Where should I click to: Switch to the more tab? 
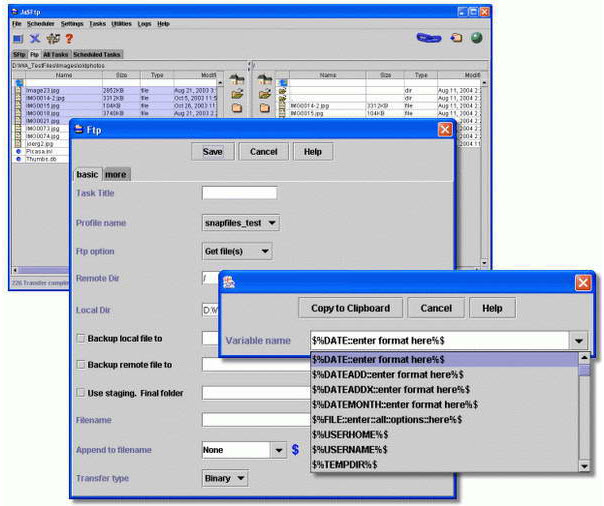116,174
